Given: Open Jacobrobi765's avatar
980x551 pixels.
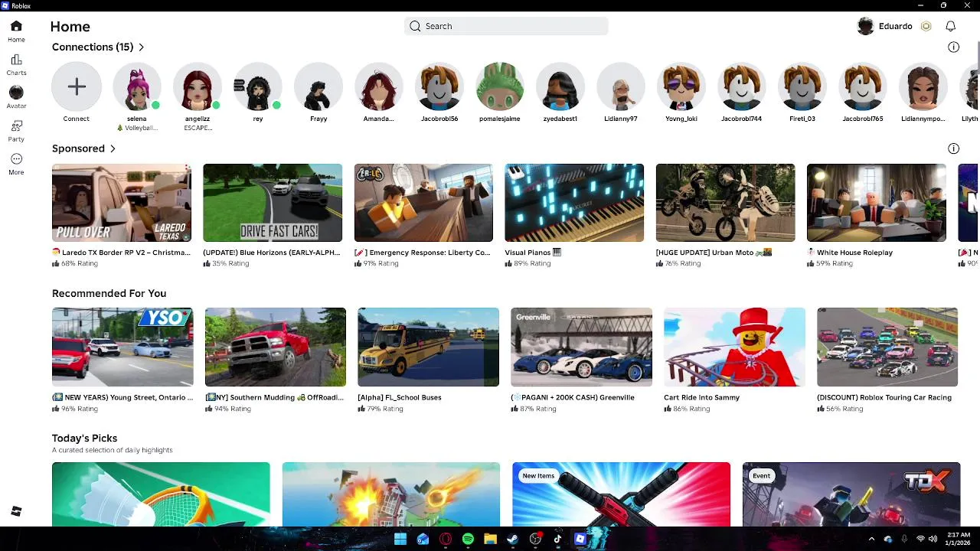Looking at the screenshot, I should click(863, 87).
